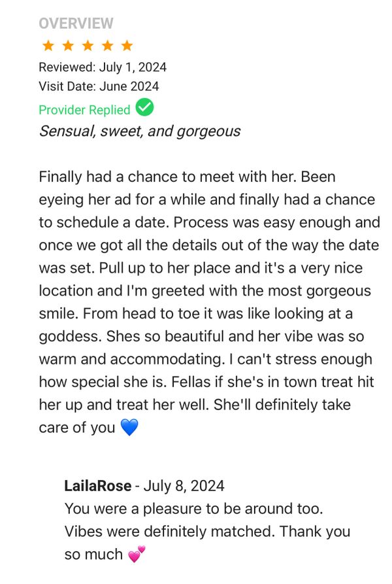392x584 pixels.
Task: Click the review's opening line "Finally had a chance"
Action: [105, 177]
